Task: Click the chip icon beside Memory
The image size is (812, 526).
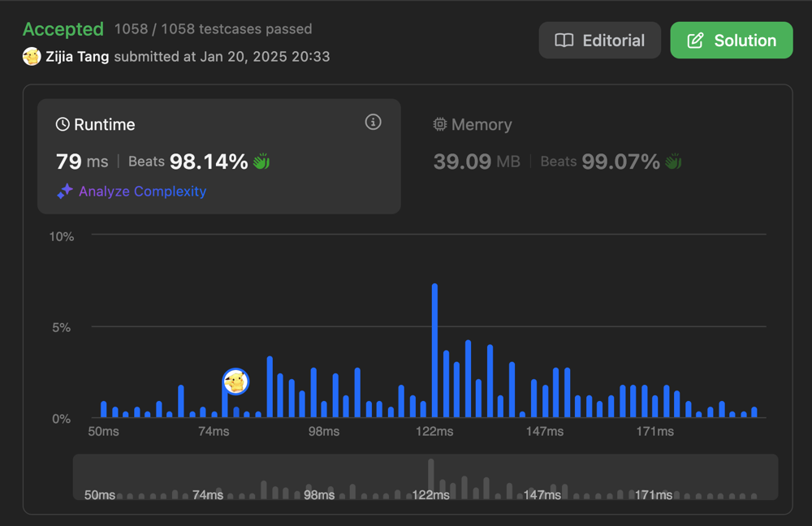Action: pyautogui.click(x=440, y=124)
